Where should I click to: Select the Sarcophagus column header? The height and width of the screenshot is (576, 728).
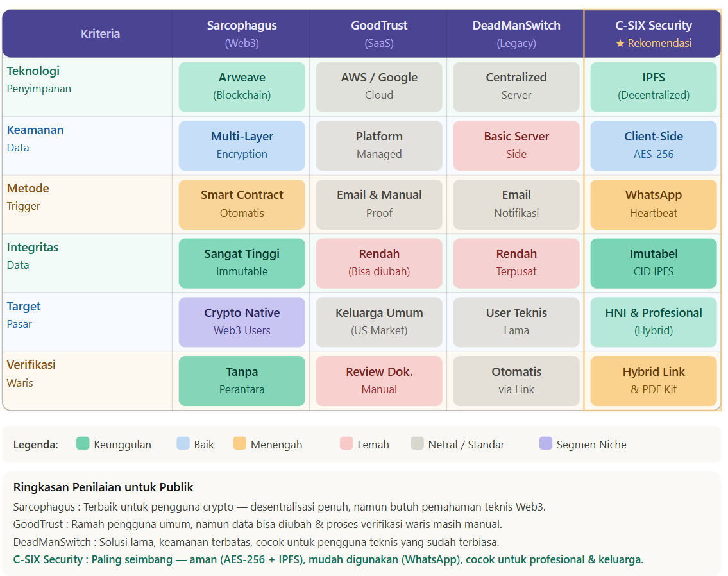pos(242,33)
